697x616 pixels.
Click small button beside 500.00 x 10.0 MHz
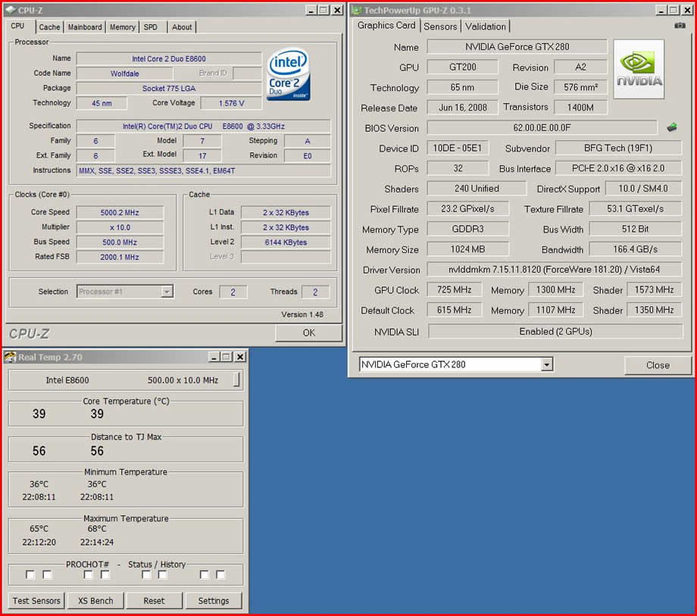coord(237,380)
